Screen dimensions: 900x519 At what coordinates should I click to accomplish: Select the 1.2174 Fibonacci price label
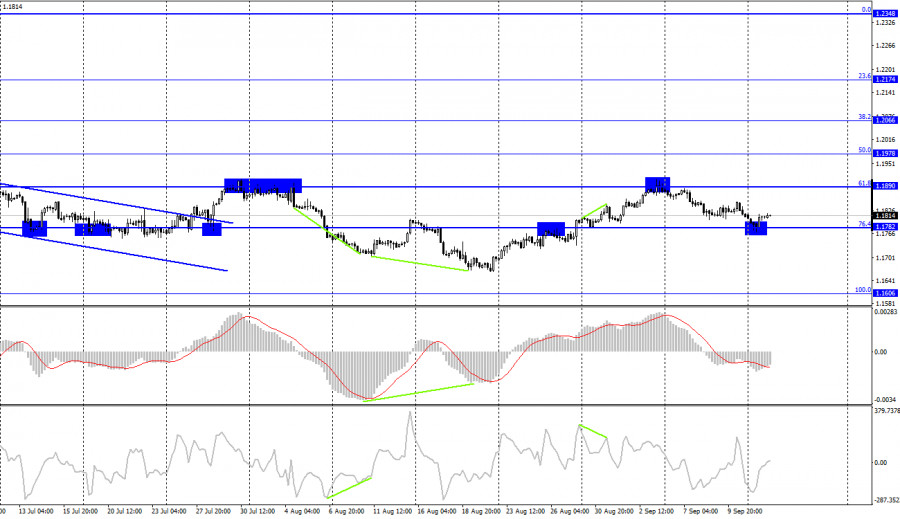[885, 79]
